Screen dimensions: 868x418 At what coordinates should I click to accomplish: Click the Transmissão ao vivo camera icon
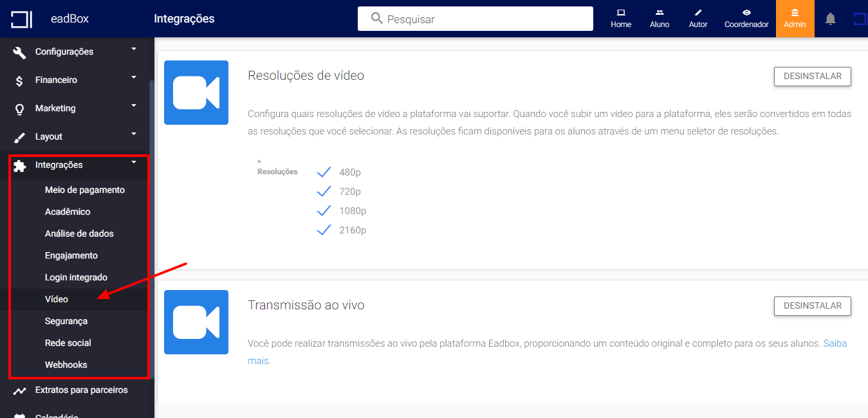[x=196, y=322]
